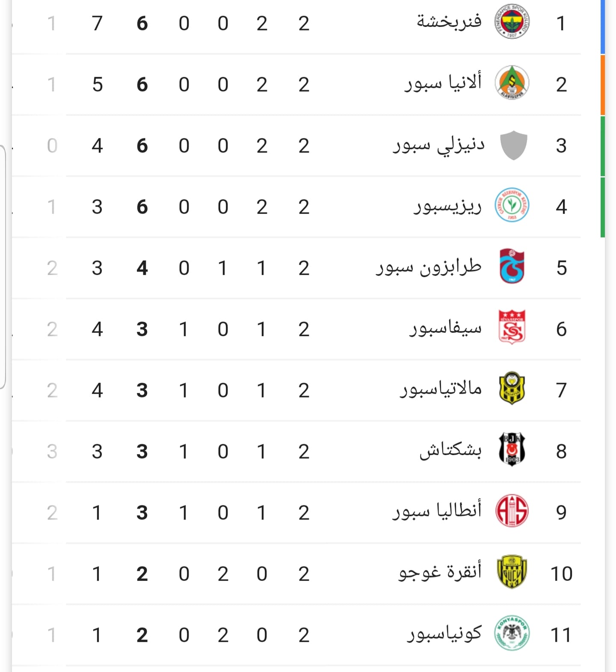616x672 pixels.
Task: Click the Beşiktaş BJK logo
Action: (x=512, y=450)
